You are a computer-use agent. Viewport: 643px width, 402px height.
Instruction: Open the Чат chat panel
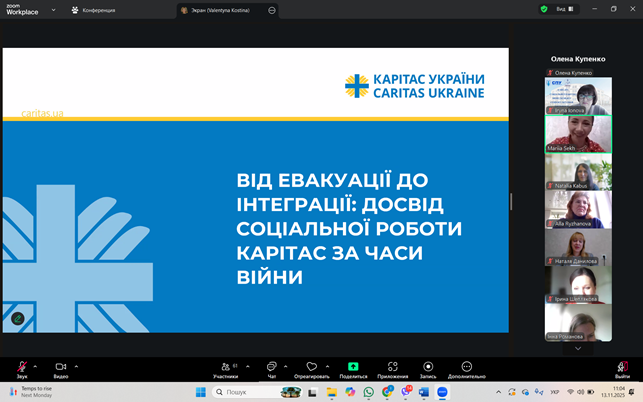click(271, 367)
